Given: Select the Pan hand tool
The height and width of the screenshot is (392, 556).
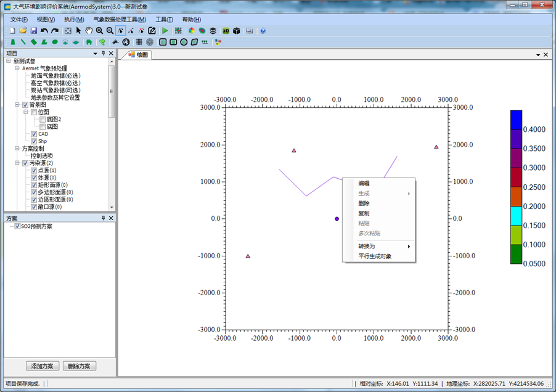Looking at the screenshot, I should 89,30.
